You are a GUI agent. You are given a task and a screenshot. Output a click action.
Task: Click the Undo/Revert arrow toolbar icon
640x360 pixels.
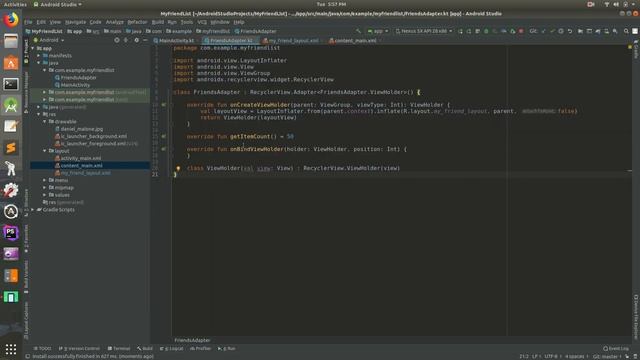click(570, 31)
